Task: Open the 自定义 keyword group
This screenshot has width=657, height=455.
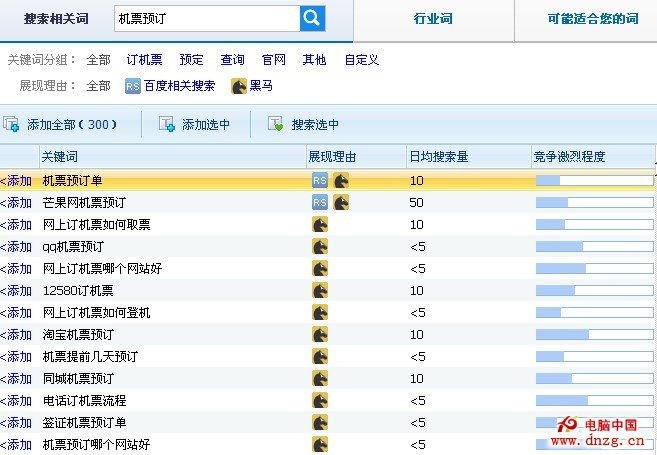Action: click(x=361, y=60)
